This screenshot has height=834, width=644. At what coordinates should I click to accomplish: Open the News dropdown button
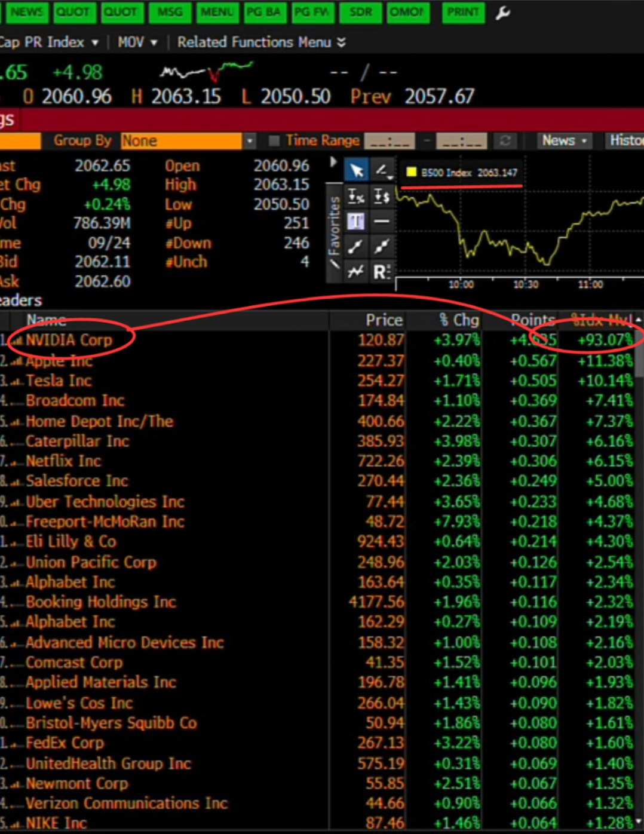tap(564, 141)
